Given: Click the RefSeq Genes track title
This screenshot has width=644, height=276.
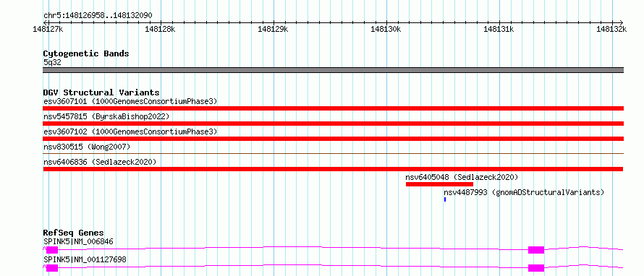Looking at the screenshot, I should [x=74, y=233].
